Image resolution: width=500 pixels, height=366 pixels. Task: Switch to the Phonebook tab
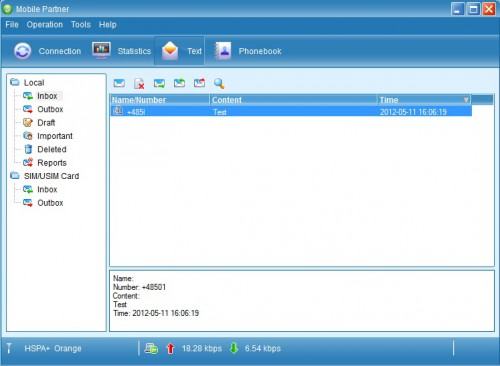click(248, 51)
